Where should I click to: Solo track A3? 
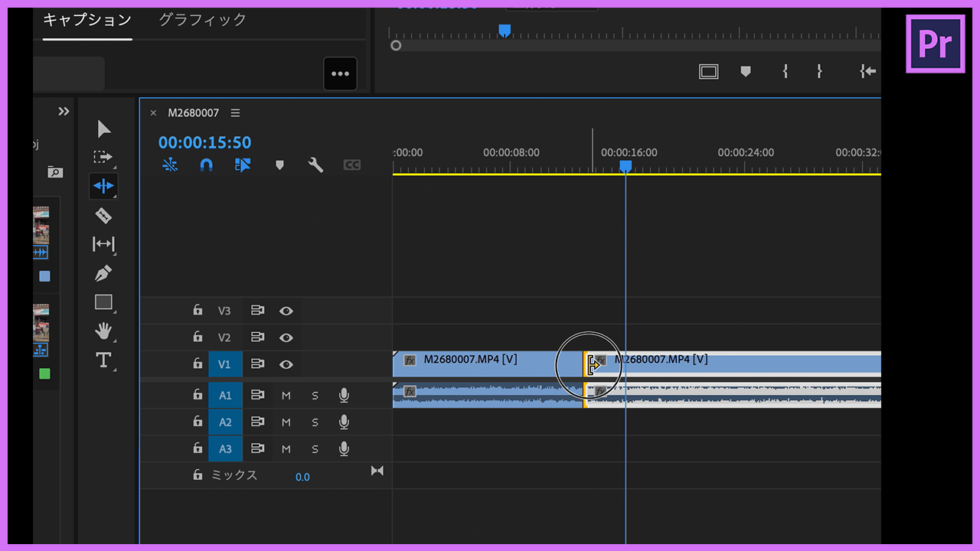click(315, 449)
